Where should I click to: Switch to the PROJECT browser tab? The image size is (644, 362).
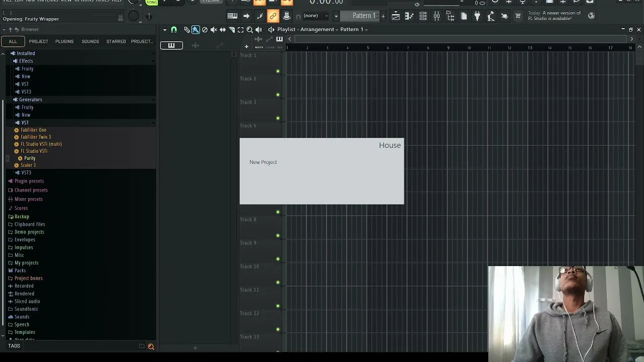[38, 41]
